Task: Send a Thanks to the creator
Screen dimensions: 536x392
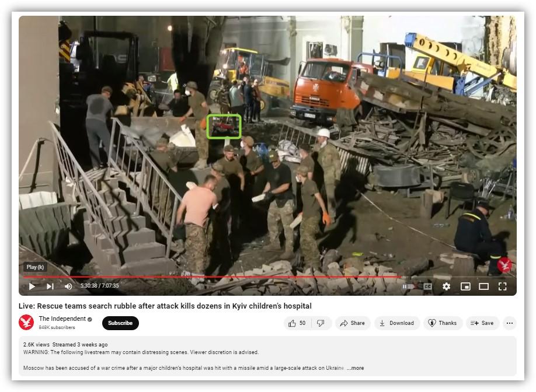Action: pyautogui.click(x=443, y=323)
